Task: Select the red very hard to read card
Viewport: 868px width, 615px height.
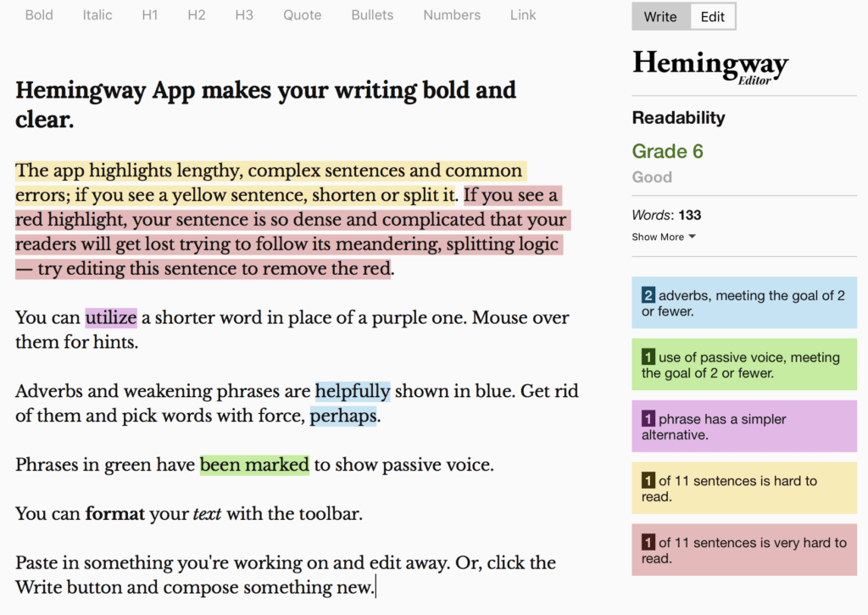Action: tap(744, 551)
